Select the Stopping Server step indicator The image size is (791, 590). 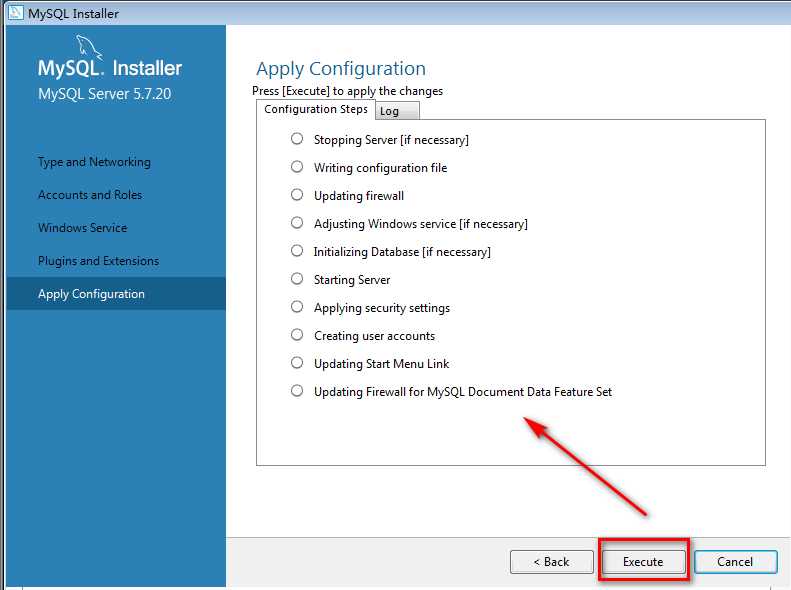(x=297, y=138)
